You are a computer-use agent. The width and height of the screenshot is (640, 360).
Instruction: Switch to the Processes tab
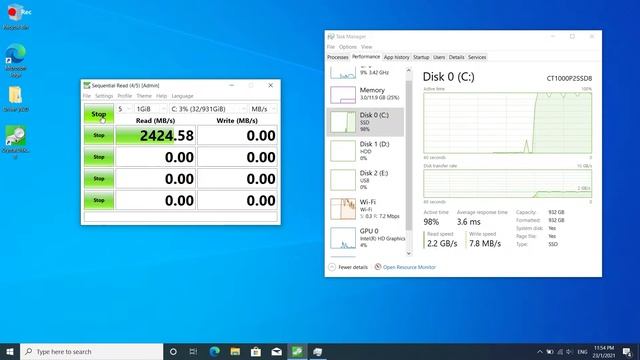tap(338, 57)
